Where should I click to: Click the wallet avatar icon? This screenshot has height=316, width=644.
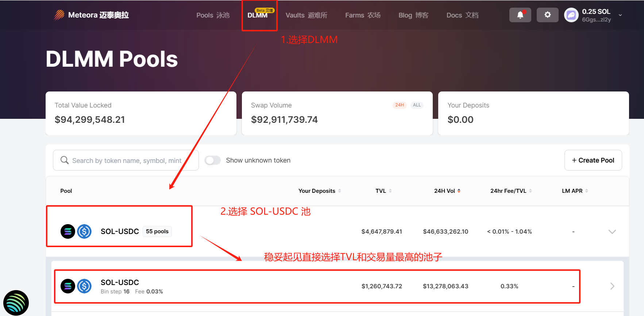(x=571, y=15)
